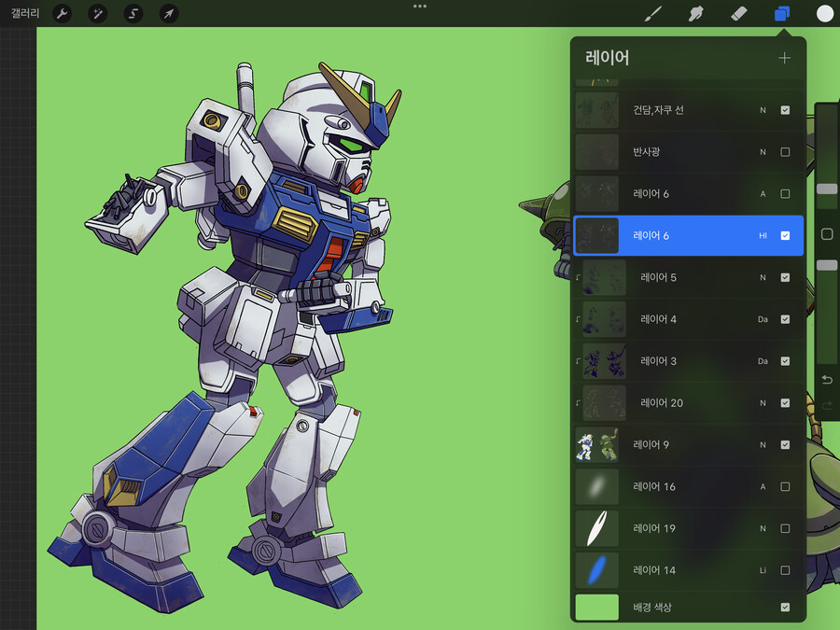
Task: Click the undo arrow in sidebar
Action: (827, 380)
